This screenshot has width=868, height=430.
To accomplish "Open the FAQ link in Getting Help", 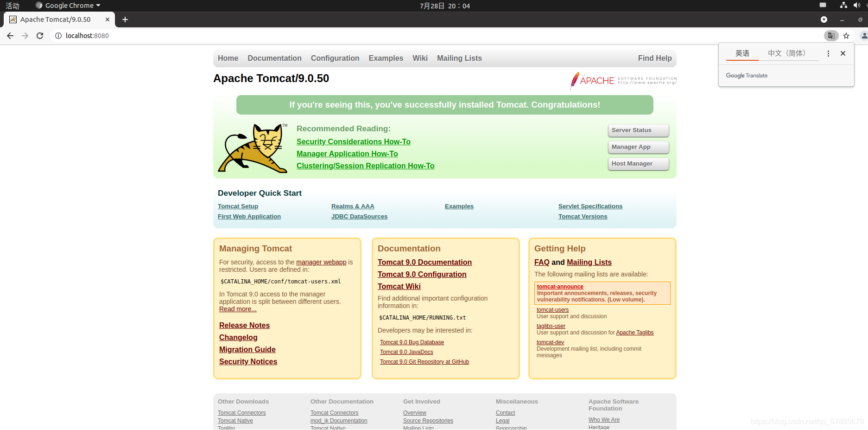I will [x=542, y=263].
